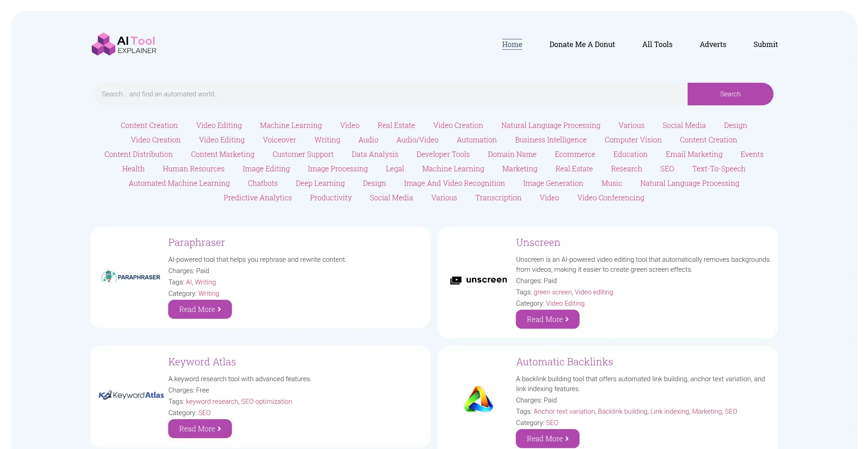Click Donate Me A Donut
Image resolution: width=868 pixels, height=449 pixels.
582,44
